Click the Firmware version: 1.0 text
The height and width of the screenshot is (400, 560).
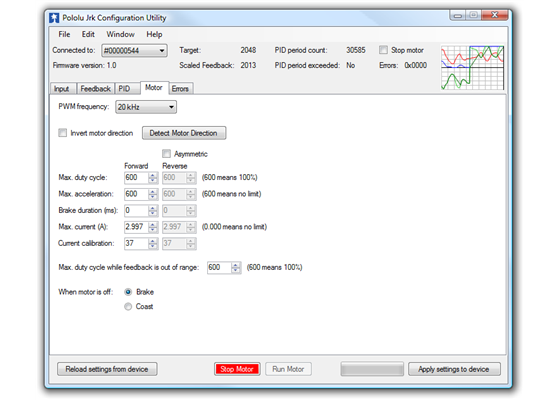point(85,65)
